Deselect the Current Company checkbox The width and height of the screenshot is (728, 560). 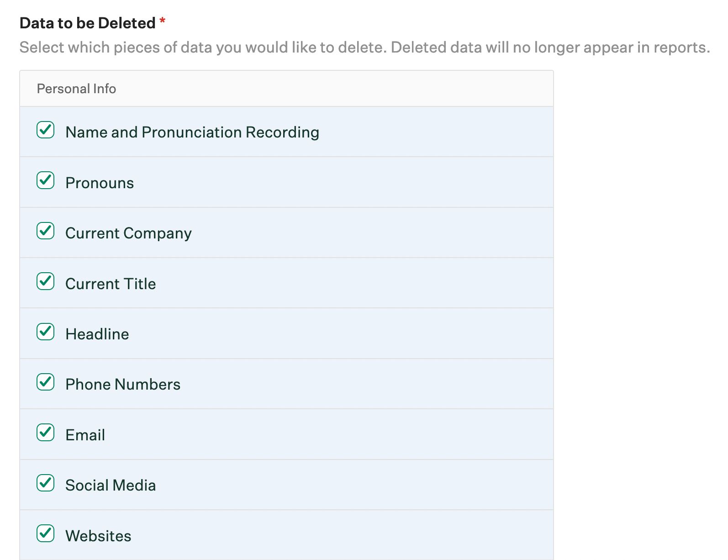tap(46, 231)
